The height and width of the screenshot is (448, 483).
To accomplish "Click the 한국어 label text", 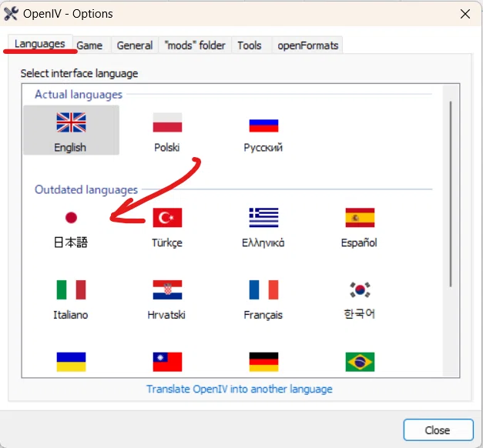I will click(x=360, y=314).
